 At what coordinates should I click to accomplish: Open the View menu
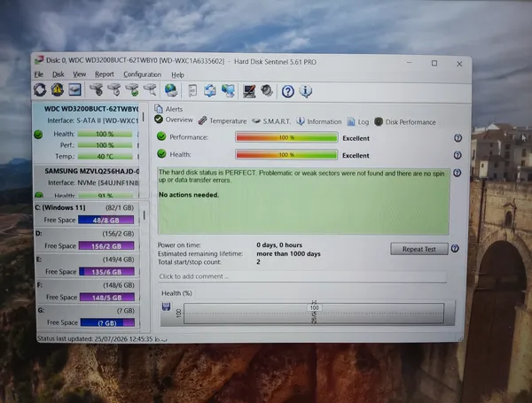pos(80,74)
